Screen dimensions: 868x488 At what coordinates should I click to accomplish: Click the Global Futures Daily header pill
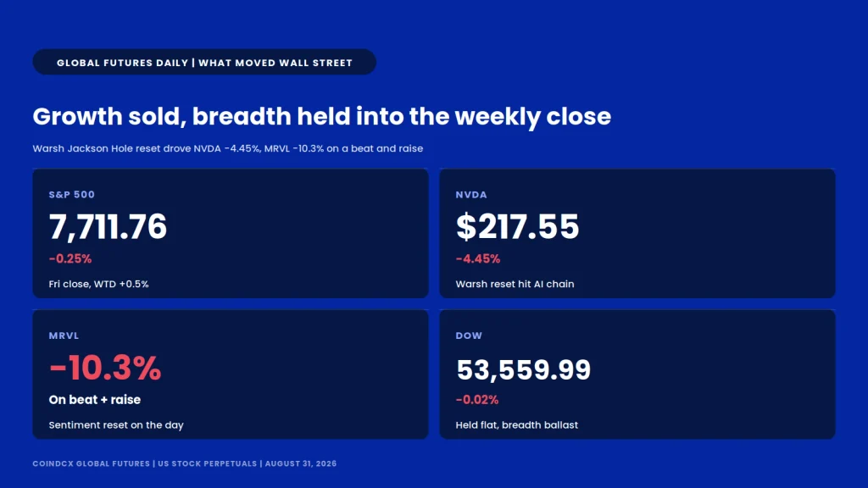coord(204,62)
